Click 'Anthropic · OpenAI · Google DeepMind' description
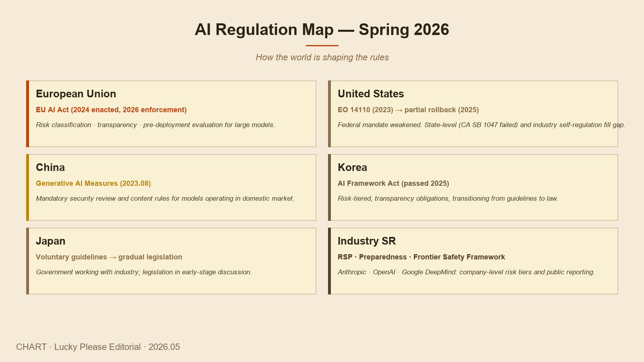The height and width of the screenshot is (362, 644). point(466,272)
